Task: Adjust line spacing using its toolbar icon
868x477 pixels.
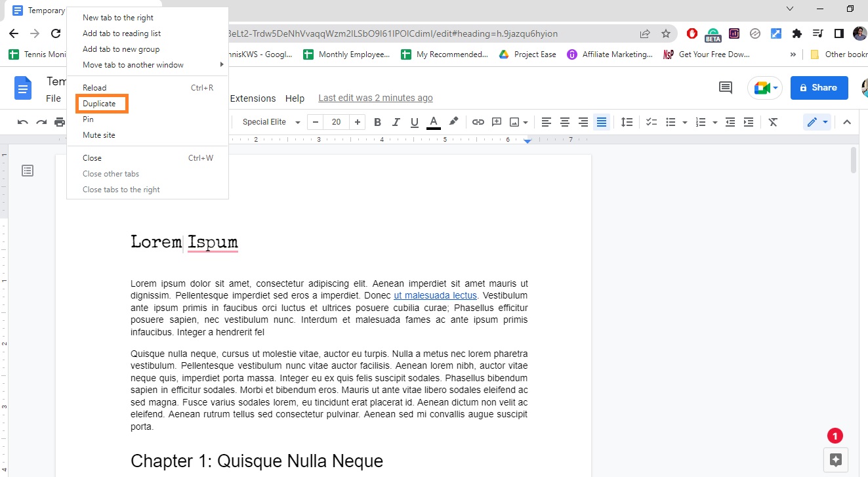Action: click(627, 121)
